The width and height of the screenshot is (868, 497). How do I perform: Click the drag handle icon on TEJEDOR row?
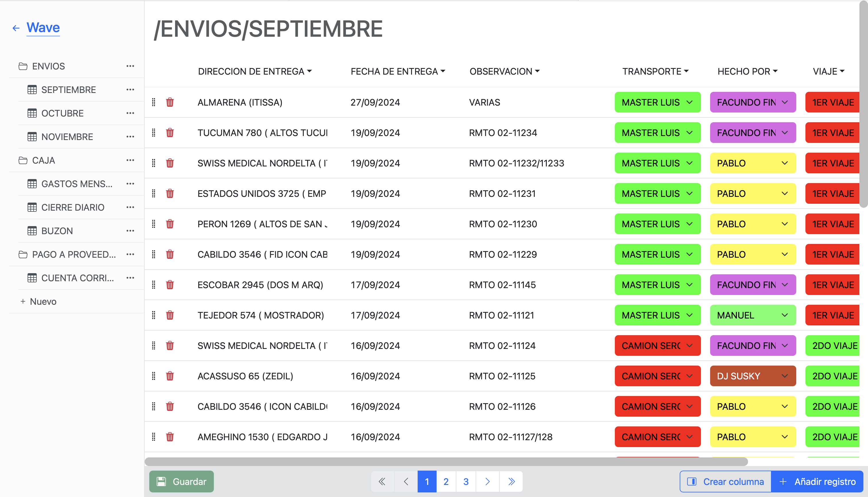154,315
